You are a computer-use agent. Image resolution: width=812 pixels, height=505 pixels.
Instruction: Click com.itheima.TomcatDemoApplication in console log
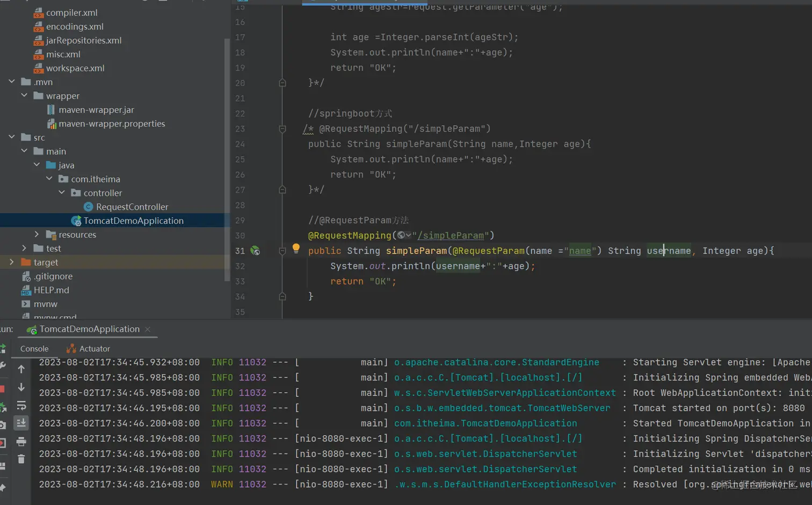coord(485,423)
